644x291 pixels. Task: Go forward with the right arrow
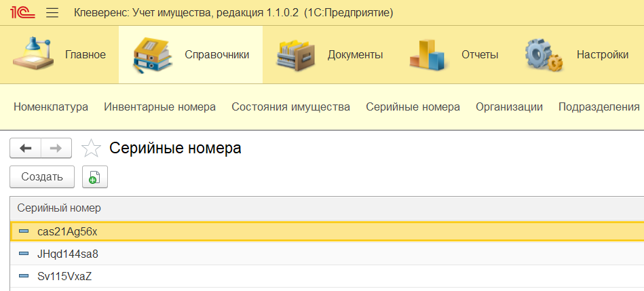point(56,148)
